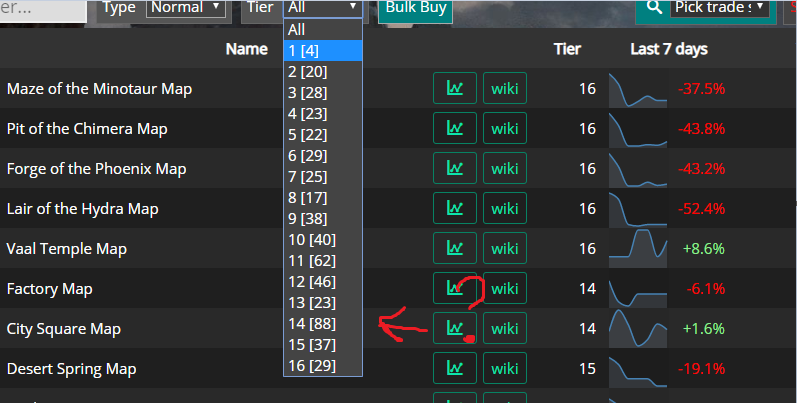
Task: Select tier 10 [40] option
Action: coord(323,239)
